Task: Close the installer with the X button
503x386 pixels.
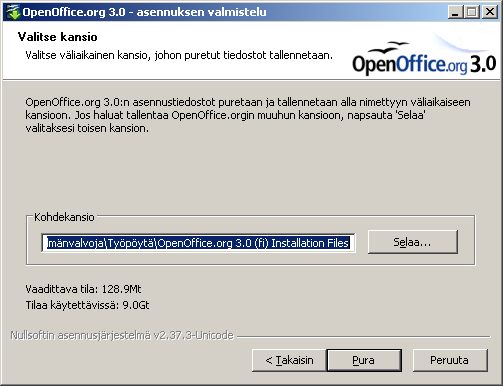Action: click(x=490, y=12)
